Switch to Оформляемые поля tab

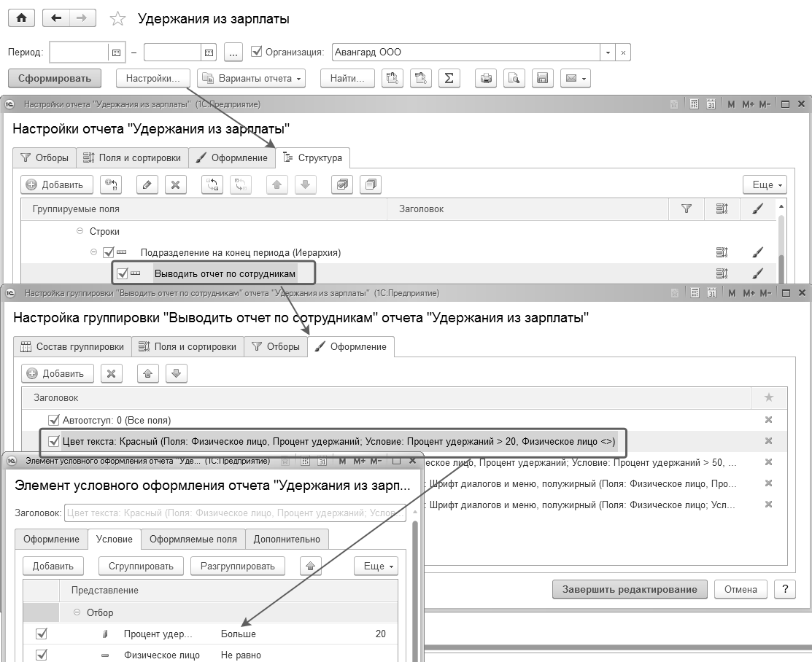pyautogui.click(x=193, y=540)
